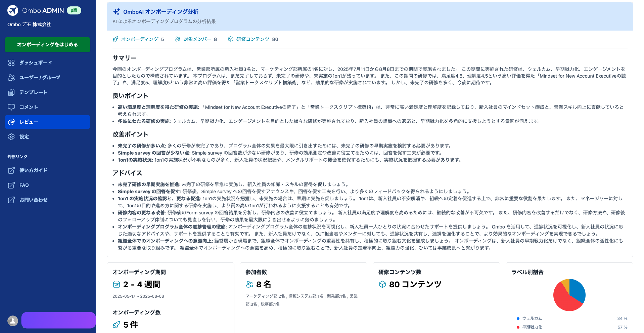Click the review pie chart icon
644x333 pixels.
[x=11, y=122]
